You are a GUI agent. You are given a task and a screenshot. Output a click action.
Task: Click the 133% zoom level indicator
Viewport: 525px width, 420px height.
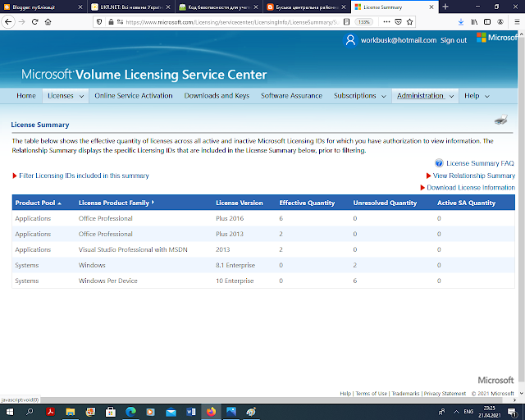[363, 22]
